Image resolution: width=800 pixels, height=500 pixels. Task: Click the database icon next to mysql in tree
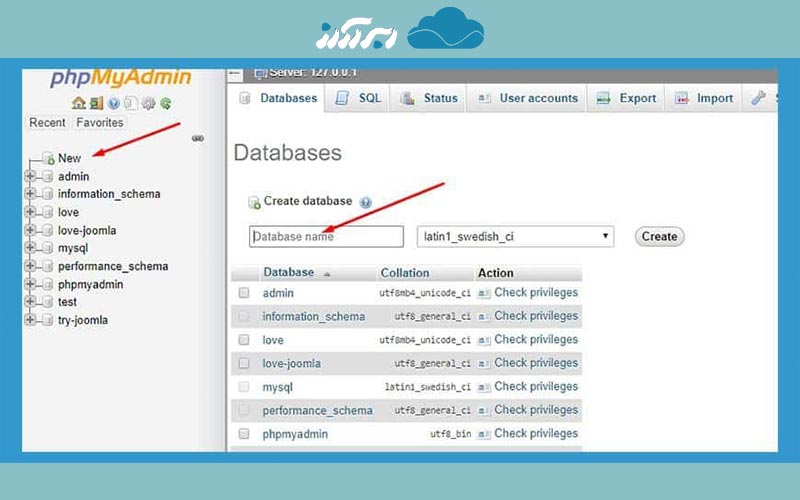[x=47, y=249]
